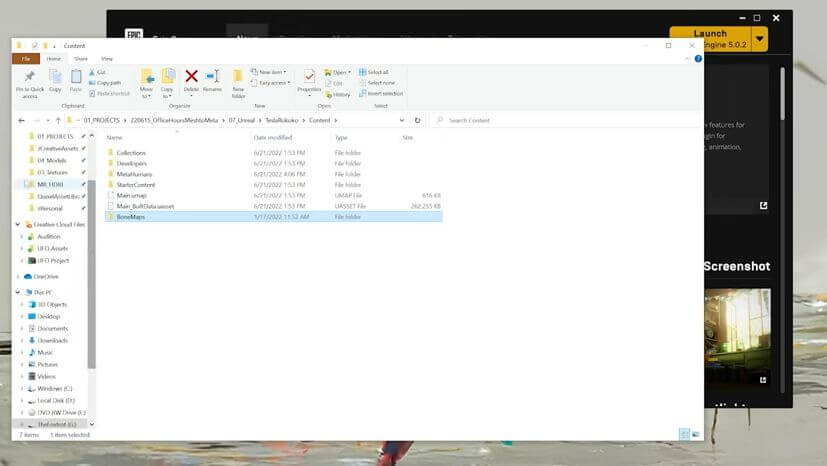Viewport: 827px width, 466px height.
Task: Click 220615_OfficeHoursMeshtoMeta breadcrumb segment
Action: click(x=174, y=120)
